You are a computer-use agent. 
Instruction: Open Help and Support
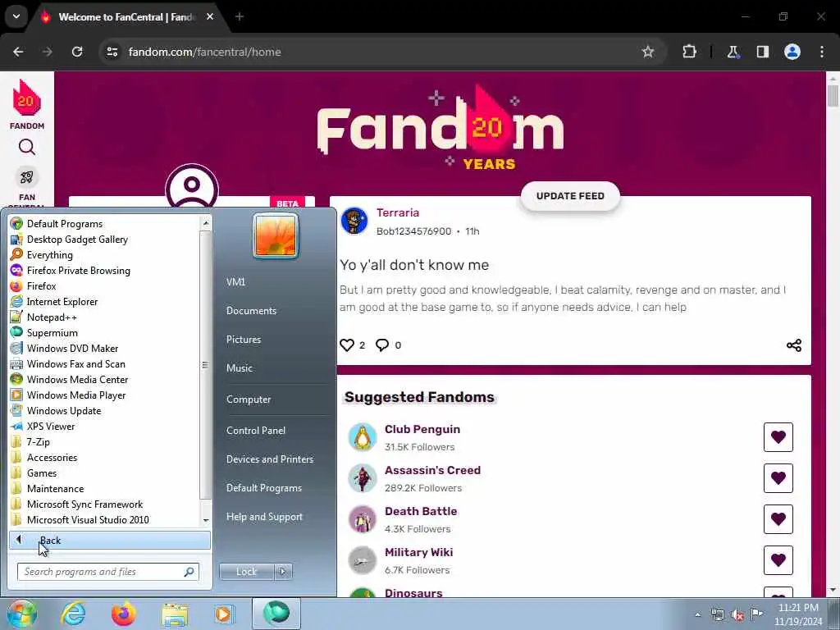point(264,517)
